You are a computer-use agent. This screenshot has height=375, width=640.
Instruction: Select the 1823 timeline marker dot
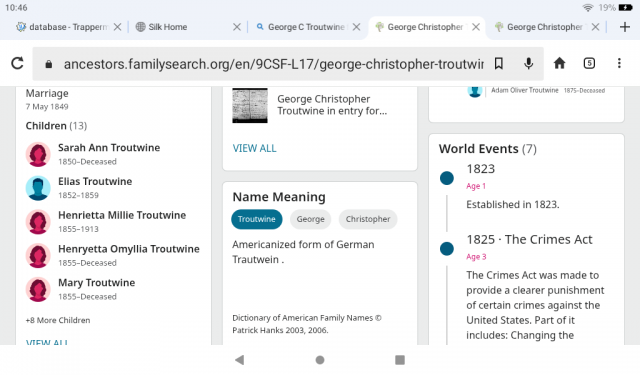coord(447,178)
